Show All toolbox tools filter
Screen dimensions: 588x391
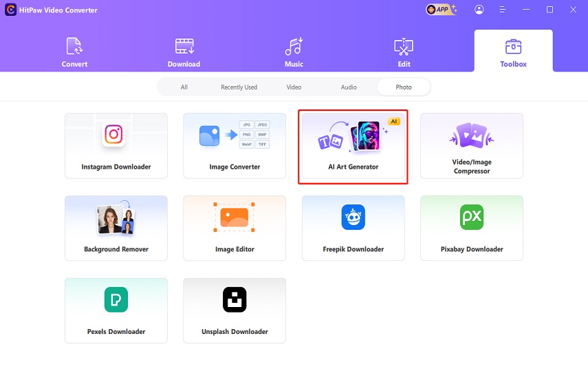pyautogui.click(x=184, y=87)
